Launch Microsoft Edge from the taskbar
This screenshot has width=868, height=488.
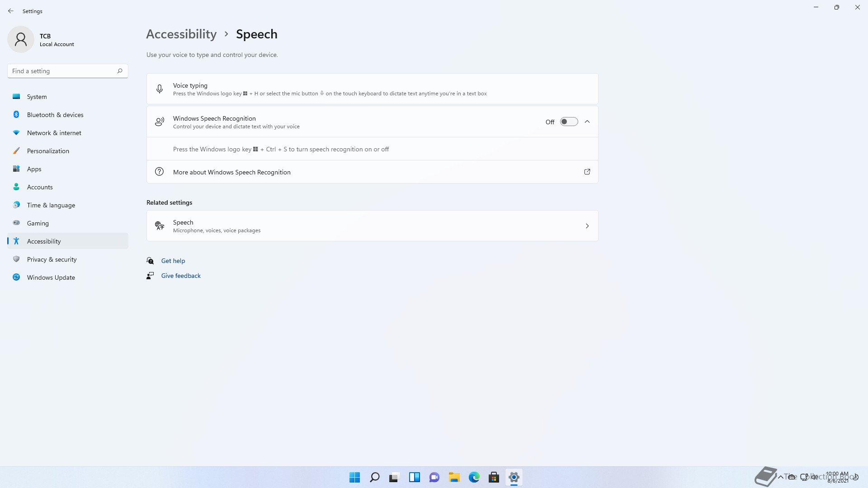click(474, 477)
